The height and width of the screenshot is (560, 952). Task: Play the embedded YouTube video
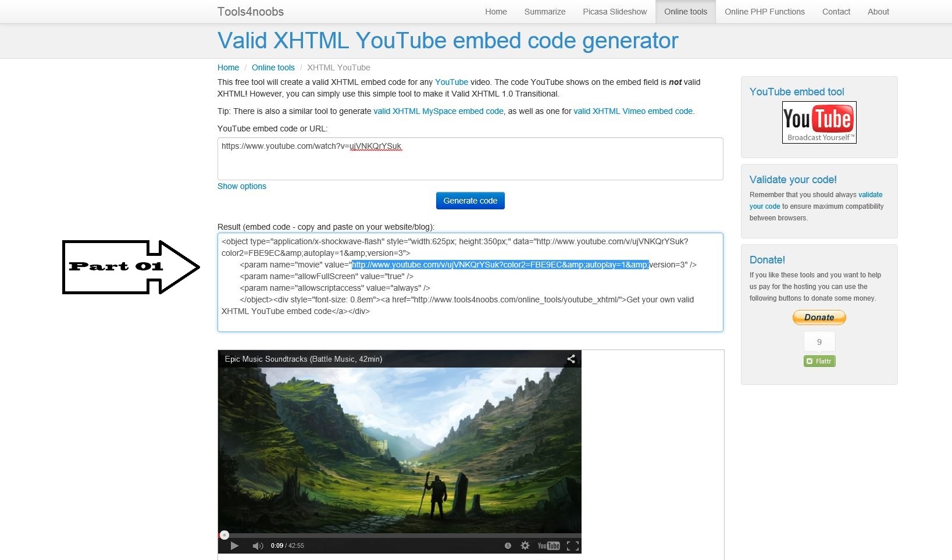(234, 545)
